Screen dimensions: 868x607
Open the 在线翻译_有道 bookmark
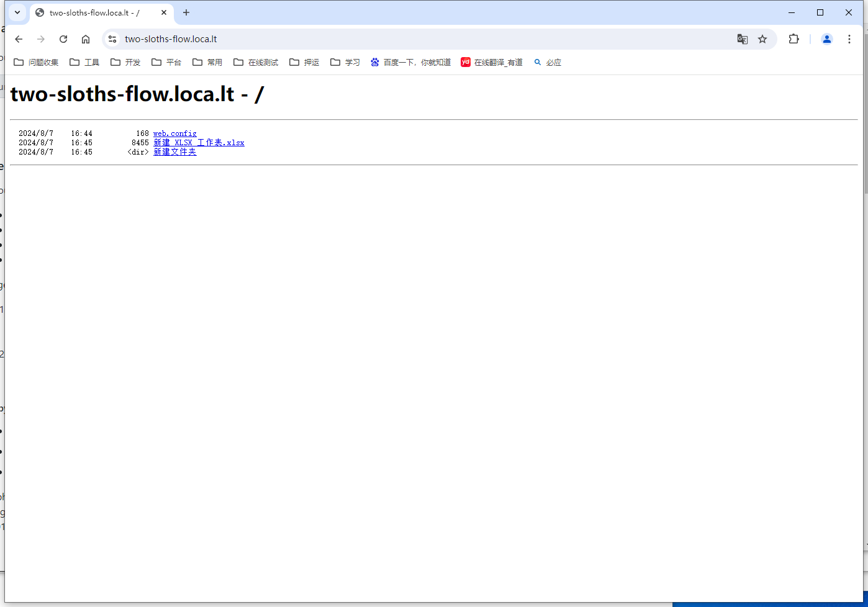[x=492, y=62]
